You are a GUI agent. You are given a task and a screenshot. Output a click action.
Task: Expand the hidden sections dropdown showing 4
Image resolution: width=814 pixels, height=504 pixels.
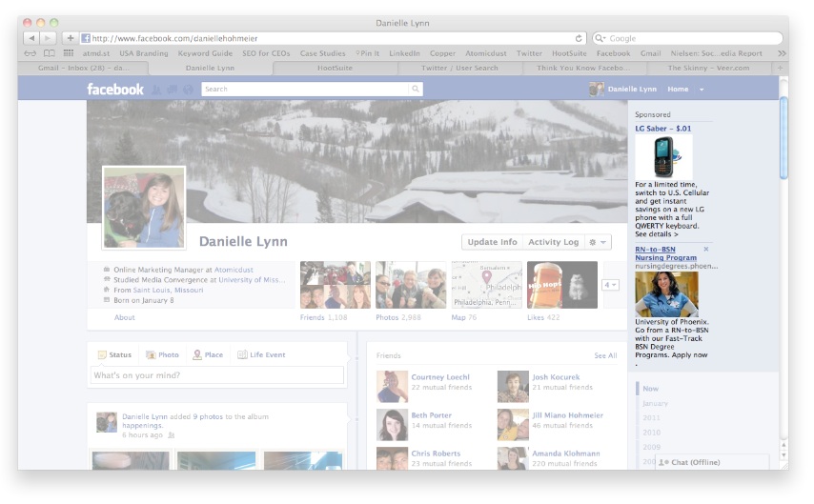(x=610, y=285)
